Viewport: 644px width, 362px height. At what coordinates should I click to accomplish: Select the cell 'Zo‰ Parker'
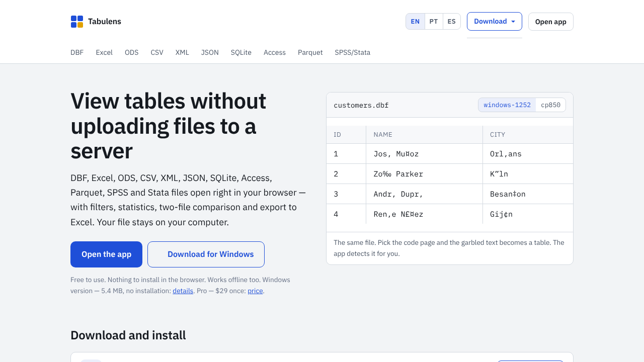click(424, 174)
